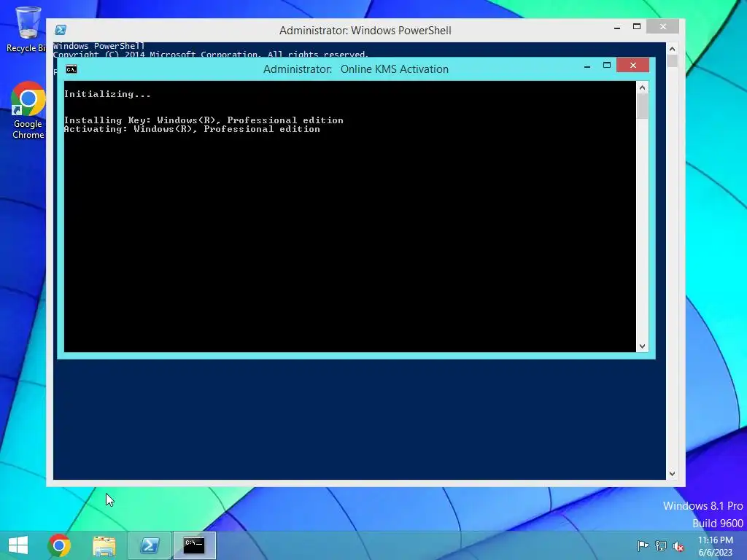Launch Chrome from the taskbar

(x=59, y=545)
